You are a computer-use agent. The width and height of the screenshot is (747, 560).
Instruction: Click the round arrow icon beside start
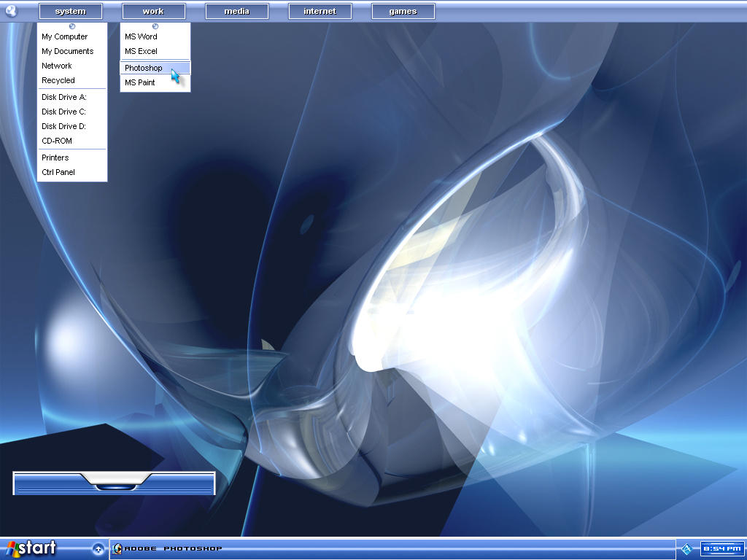98,548
